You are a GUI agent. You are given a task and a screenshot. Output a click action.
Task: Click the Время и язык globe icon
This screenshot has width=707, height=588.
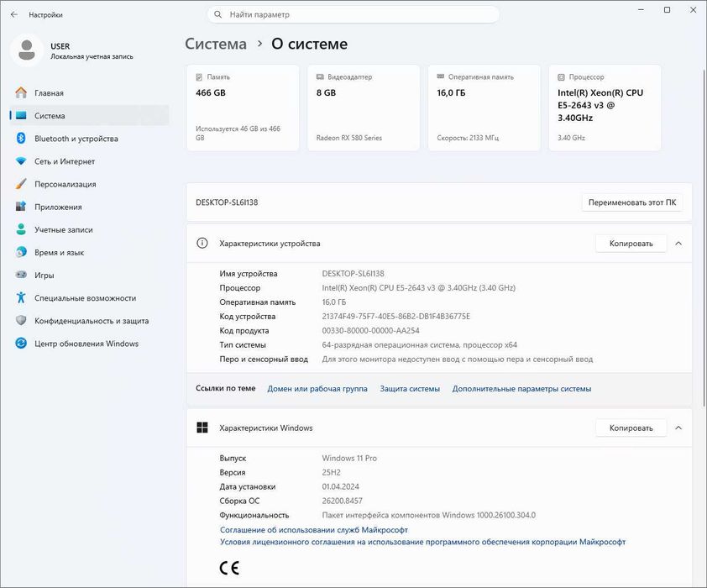[21, 252]
